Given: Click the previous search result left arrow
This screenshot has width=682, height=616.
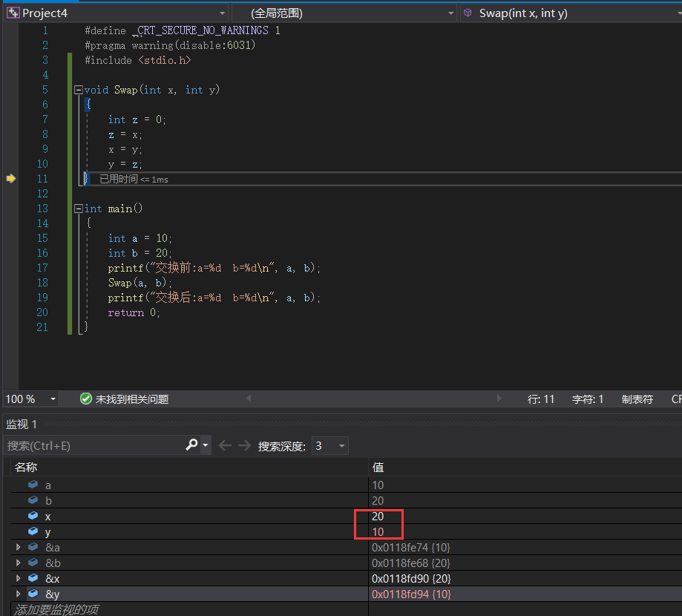Looking at the screenshot, I should point(225,445).
